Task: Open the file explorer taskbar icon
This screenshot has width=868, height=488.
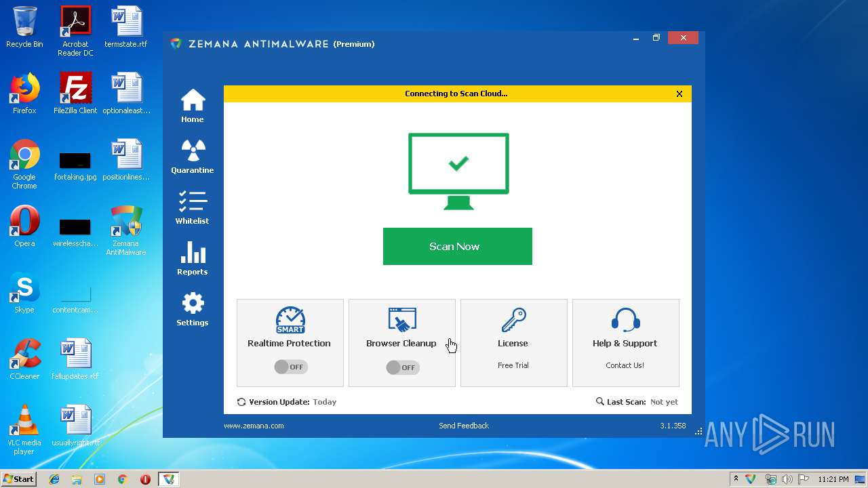Action: pyautogui.click(x=77, y=479)
